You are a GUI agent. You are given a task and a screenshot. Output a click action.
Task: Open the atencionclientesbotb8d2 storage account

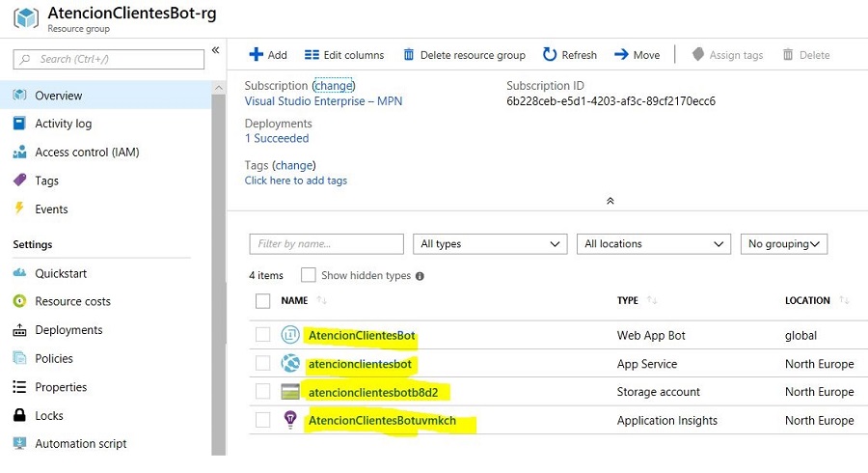373,392
